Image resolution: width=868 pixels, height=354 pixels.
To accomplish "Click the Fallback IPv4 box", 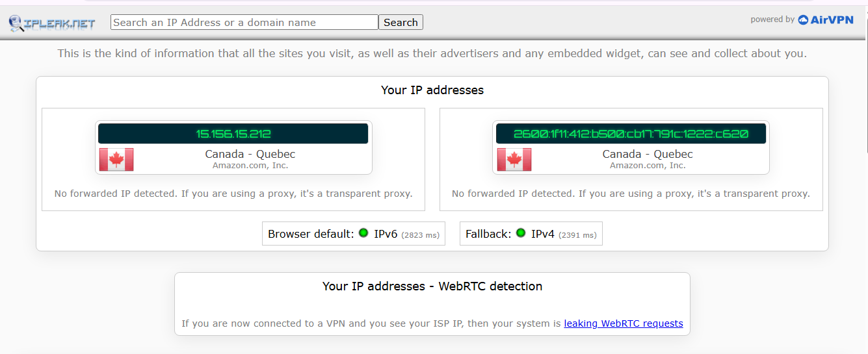I will coord(531,234).
